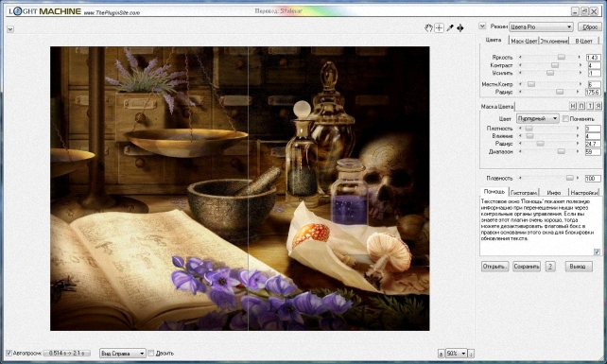Click the mask button labeled Я
607x364 pixels.
coord(598,106)
